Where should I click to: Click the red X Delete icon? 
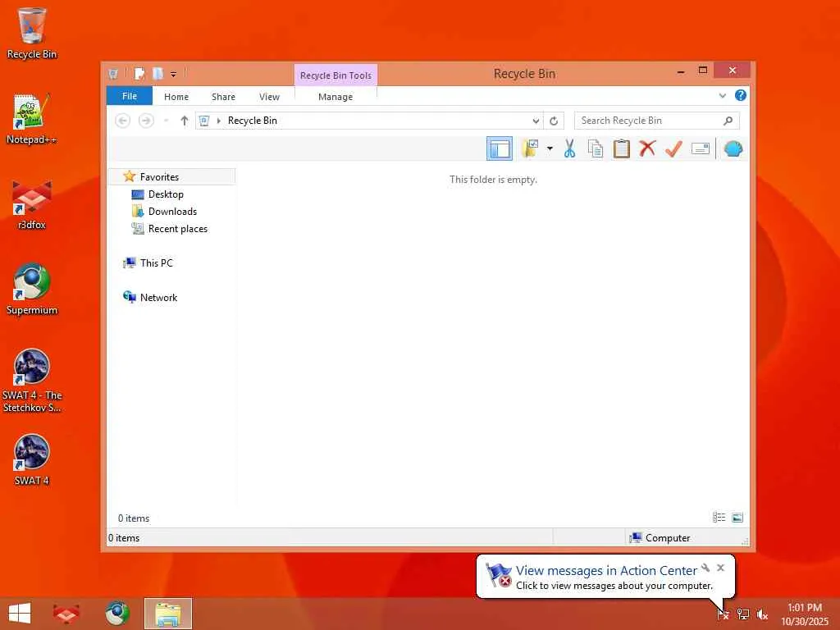tap(647, 148)
